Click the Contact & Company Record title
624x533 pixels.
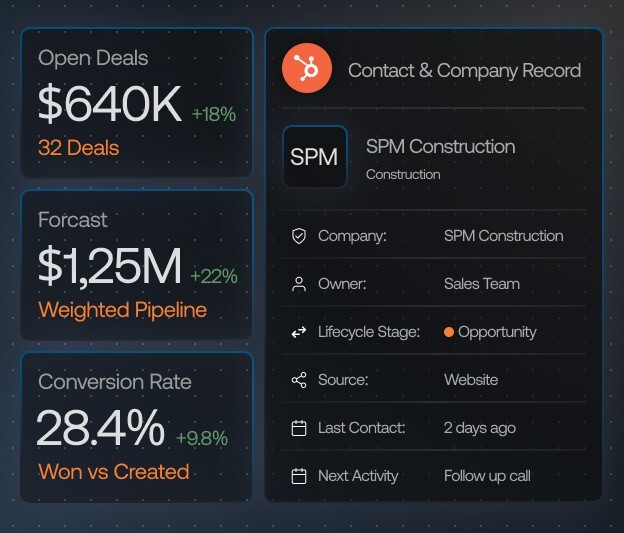(x=464, y=70)
